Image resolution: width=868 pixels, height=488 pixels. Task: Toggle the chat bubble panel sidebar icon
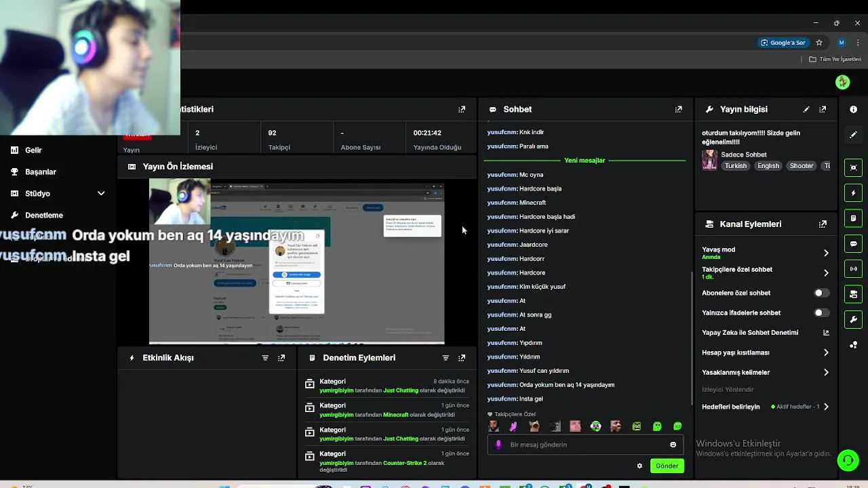tap(853, 243)
